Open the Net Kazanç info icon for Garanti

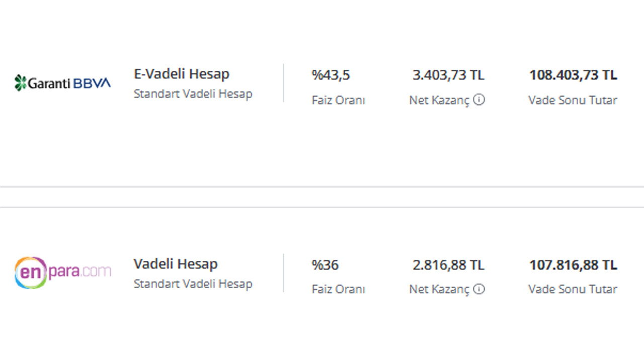pyautogui.click(x=479, y=100)
